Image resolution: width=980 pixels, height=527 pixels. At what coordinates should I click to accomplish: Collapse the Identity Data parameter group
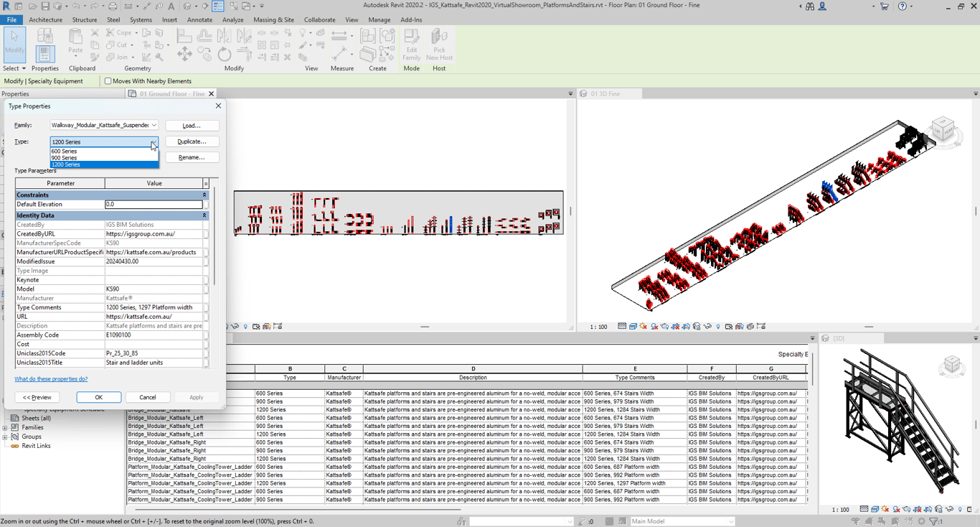(x=204, y=215)
